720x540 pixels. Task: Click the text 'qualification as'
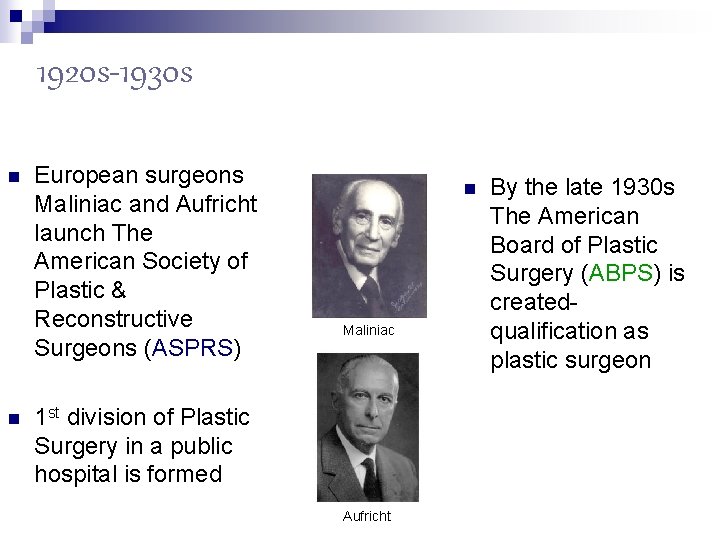[x=569, y=332]
